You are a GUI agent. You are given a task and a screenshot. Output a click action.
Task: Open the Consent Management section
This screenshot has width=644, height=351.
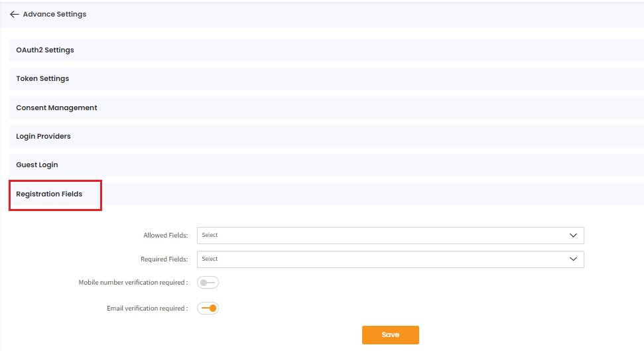coord(56,107)
